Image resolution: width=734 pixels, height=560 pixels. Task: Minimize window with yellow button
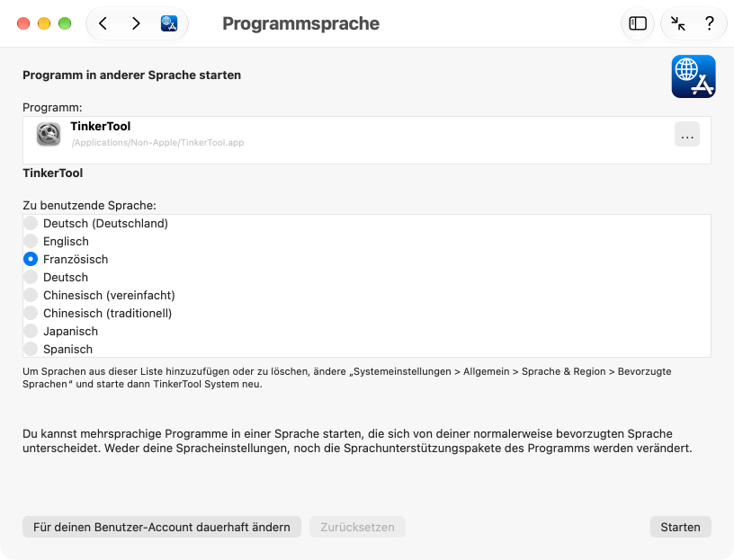point(44,23)
